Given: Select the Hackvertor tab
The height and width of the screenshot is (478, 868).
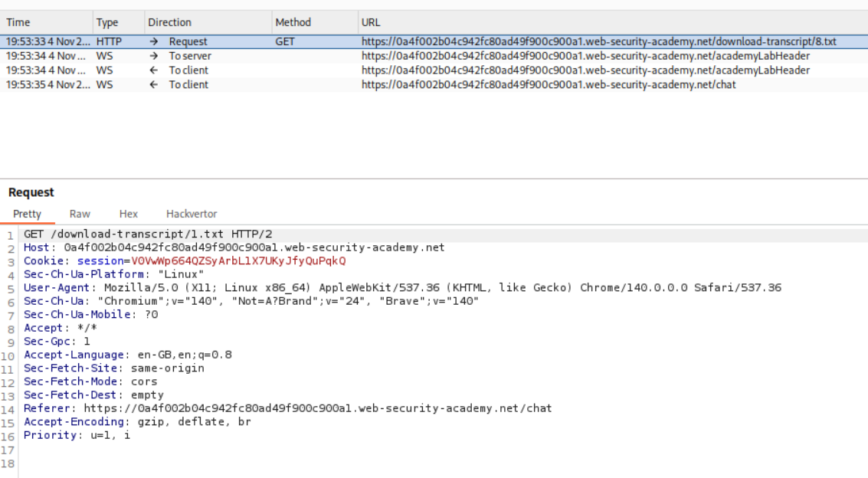Looking at the screenshot, I should tap(192, 214).
